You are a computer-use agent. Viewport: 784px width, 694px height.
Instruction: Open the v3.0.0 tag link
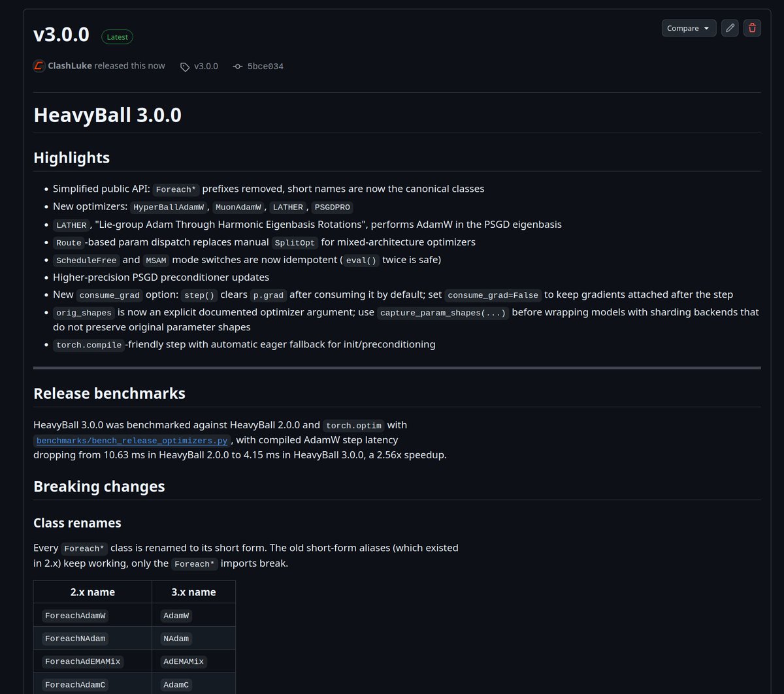(x=206, y=66)
